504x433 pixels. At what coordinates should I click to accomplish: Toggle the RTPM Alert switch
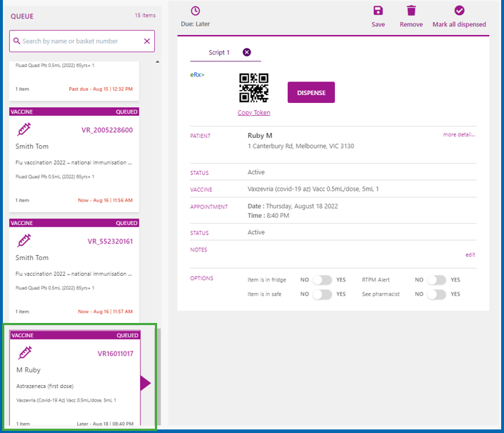point(436,280)
